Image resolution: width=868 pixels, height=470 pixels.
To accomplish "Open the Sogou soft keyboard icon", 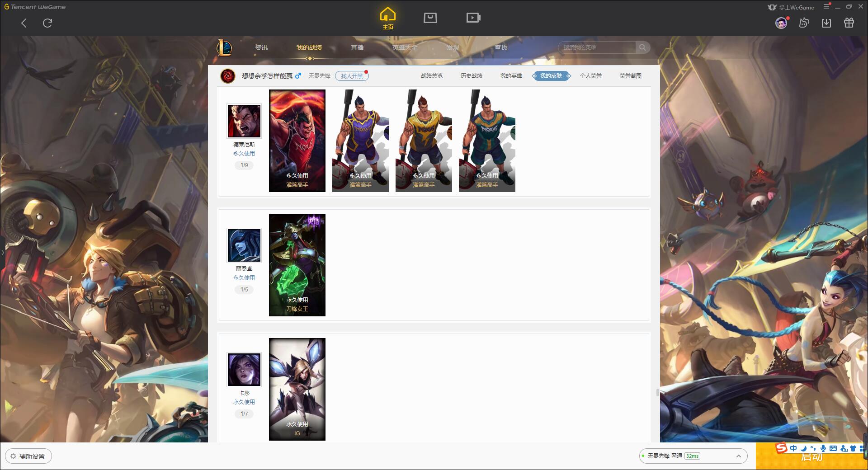I will pyautogui.click(x=833, y=448).
